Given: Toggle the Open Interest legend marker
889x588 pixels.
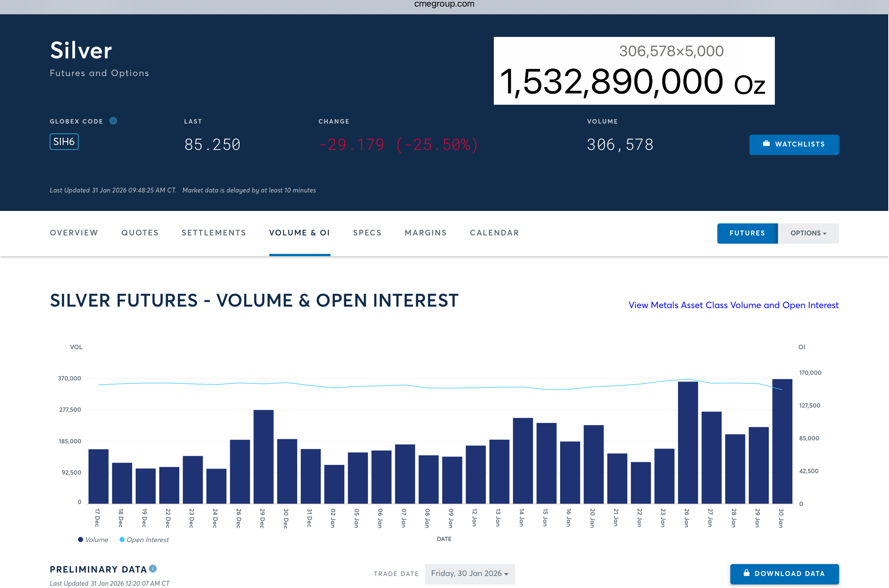Looking at the screenshot, I should 122,540.
